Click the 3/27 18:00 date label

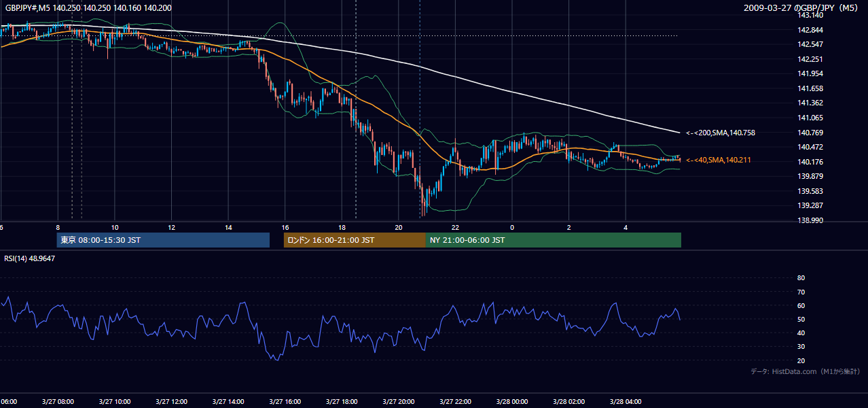click(x=342, y=401)
